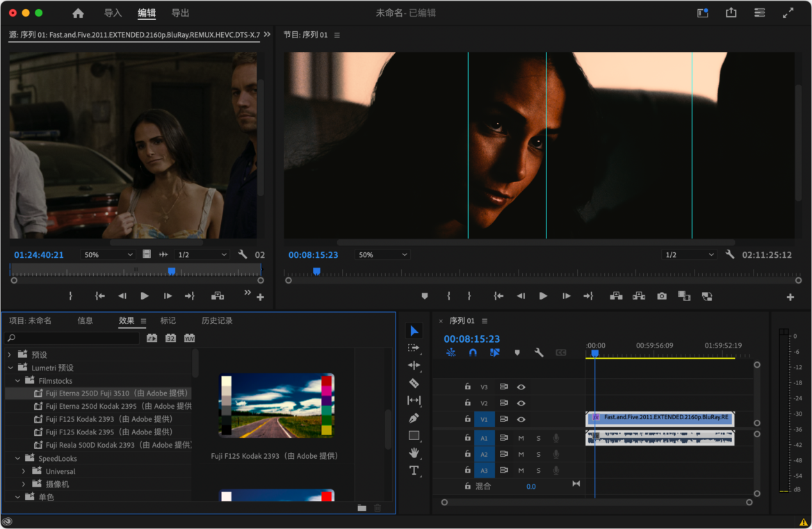The height and width of the screenshot is (529, 812).
Task: Collapse the Lumetri 预设 folder
Action: pyautogui.click(x=10, y=368)
